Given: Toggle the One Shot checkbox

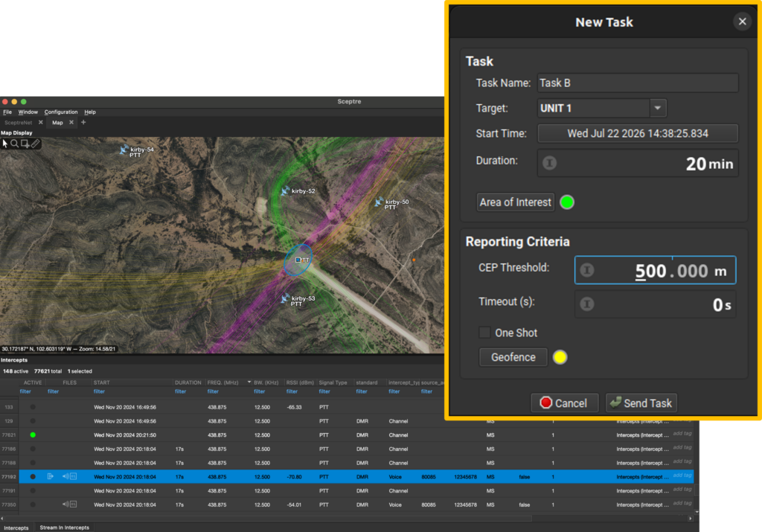Looking at the screenshot, I should pos(484,333).
